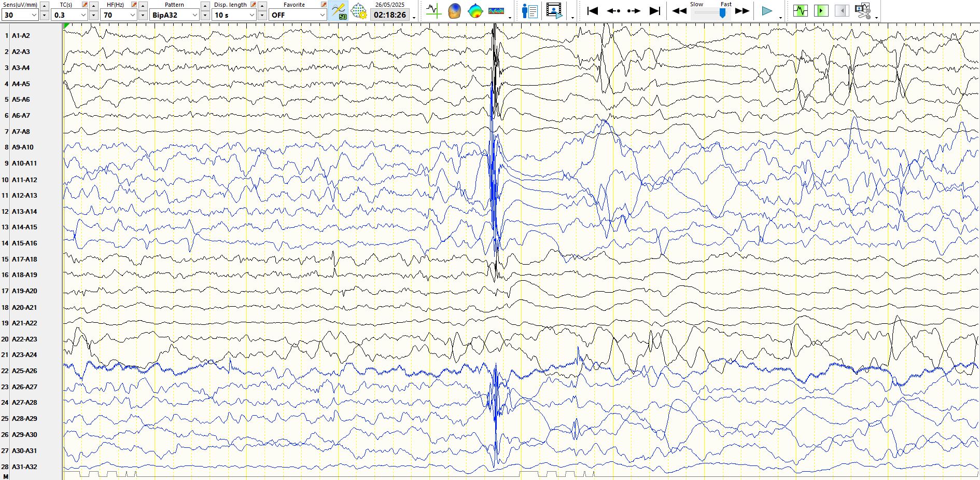Select the previous Pattern with down stepper
Viewport: 980px width, 480px height.
point(205,15)
